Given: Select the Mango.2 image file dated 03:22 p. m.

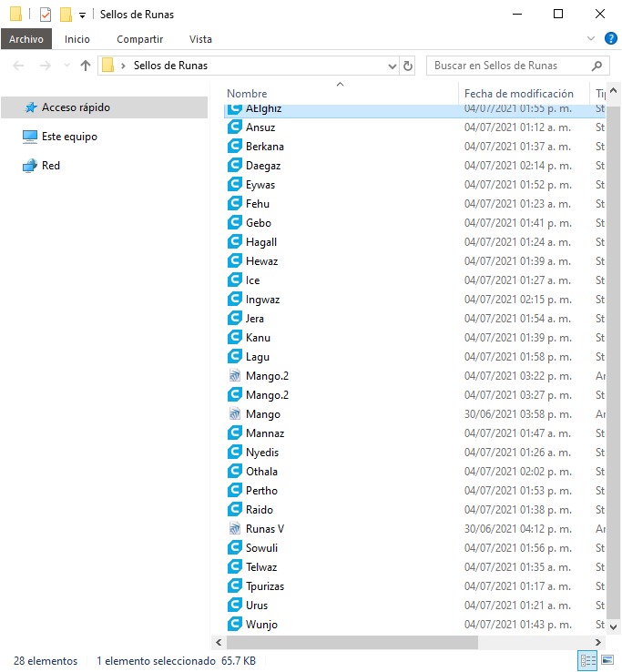Looking at the screenshot, I should (x=267, y=376).
